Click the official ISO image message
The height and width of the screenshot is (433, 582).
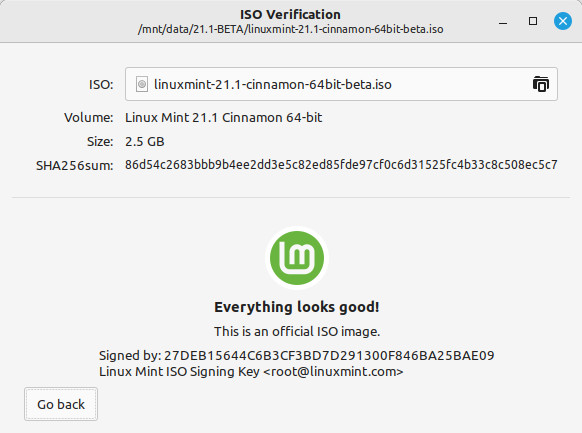(x=297, y=331)
